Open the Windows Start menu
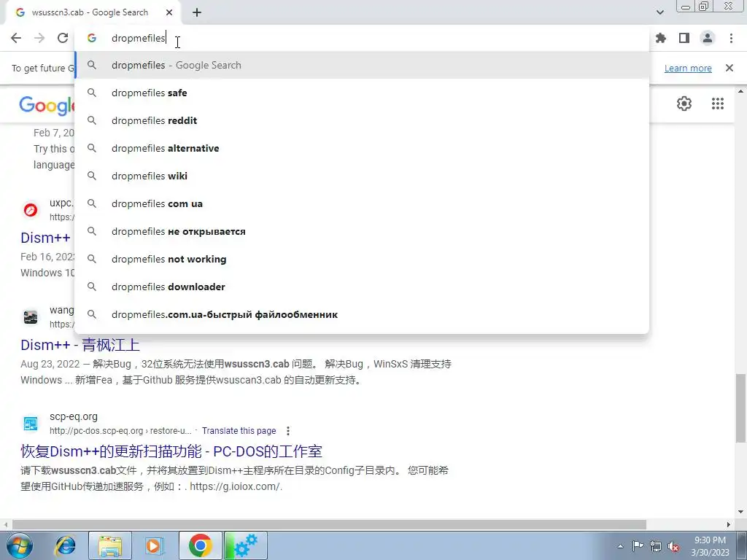 (20, 545)
